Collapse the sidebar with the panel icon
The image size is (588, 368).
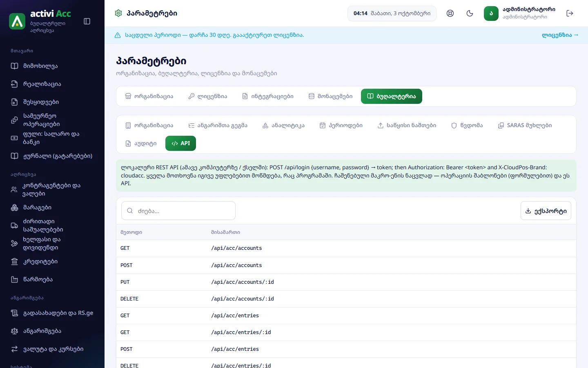(87, 21)
